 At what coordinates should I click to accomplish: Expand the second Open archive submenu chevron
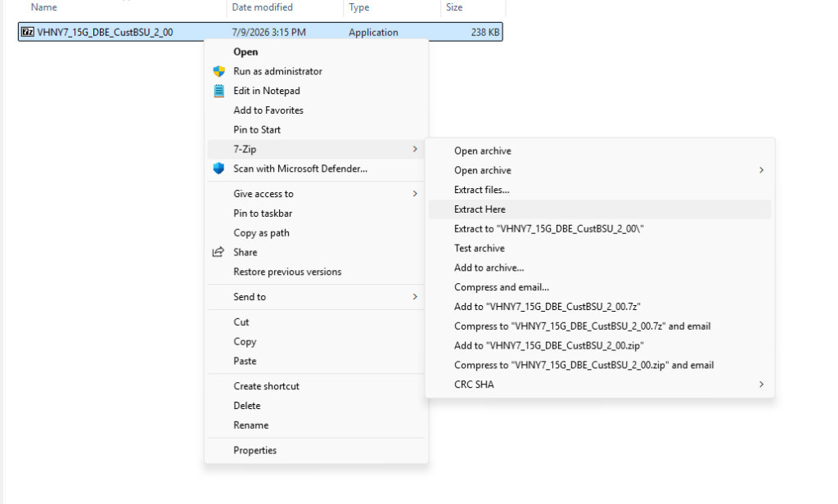[761, 170]
